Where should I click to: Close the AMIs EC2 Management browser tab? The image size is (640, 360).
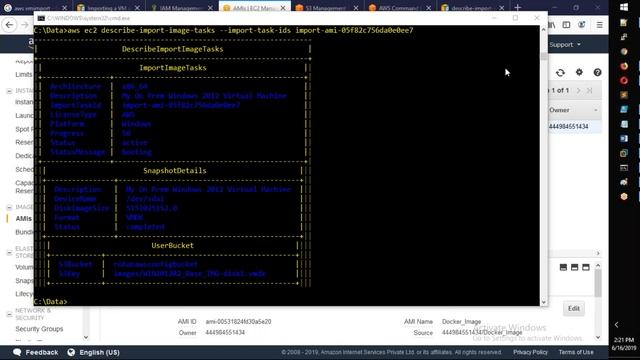pos(283,8)
